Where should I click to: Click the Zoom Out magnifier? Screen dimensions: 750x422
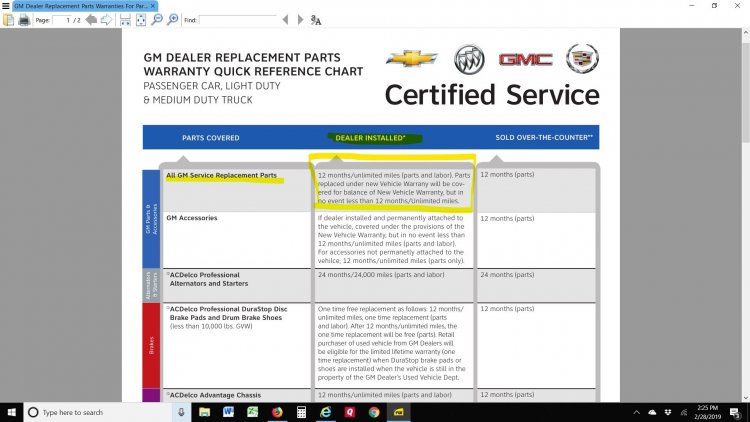point(156,20)
